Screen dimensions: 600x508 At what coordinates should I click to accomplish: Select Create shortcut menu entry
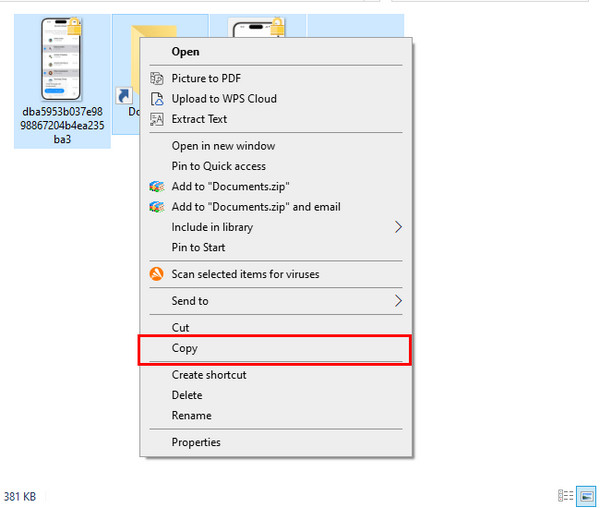tap(209, 375)
